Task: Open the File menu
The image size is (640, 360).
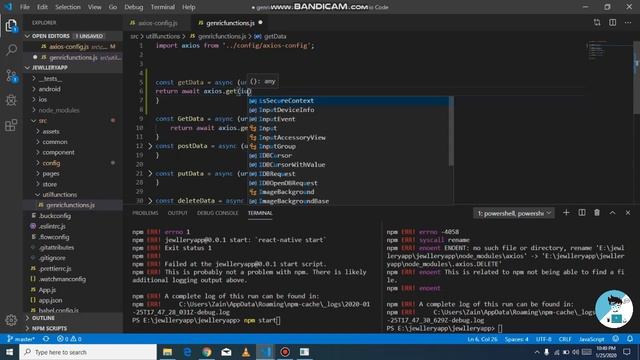Action: (24, 7)
